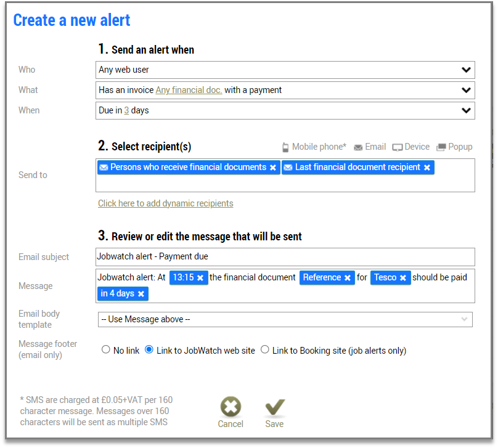Click the 'Tesco' tag text in message
Screen dimensions: 498x448
tap(385, 277)
